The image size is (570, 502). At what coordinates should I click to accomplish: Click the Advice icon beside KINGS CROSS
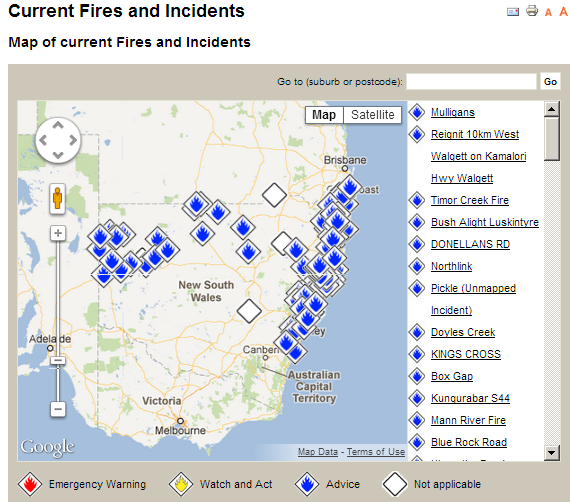417,354
